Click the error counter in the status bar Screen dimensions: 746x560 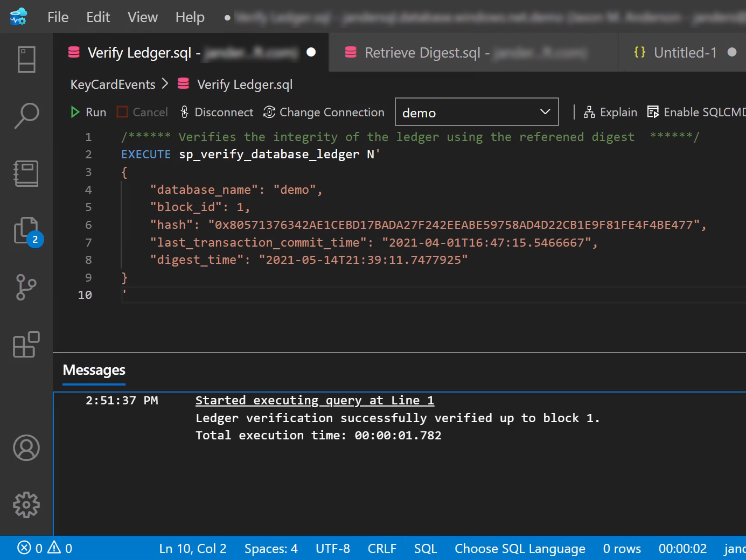(30, 548)
